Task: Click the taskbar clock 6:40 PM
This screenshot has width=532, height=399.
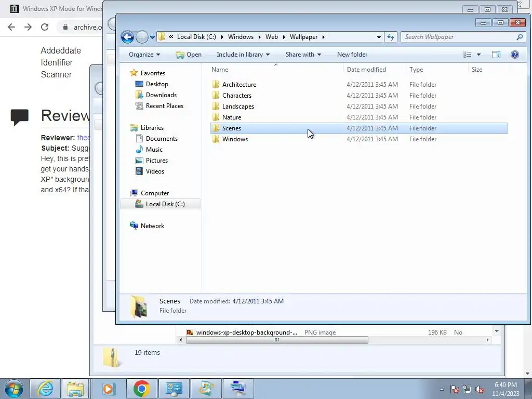Action: pos(506,385)
